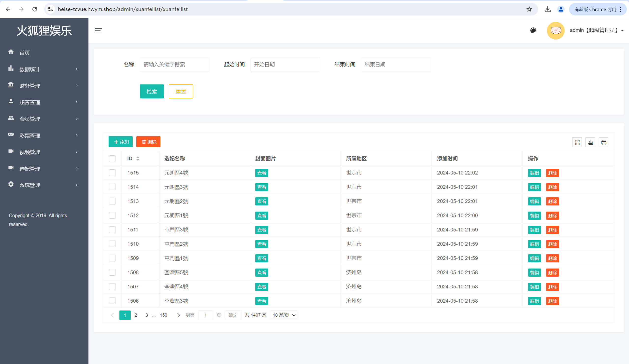Image resolution: width=629 pixels, height=364 pixels.
Task: Click the ID column sort arrows
Action: [x=138, y=159]
